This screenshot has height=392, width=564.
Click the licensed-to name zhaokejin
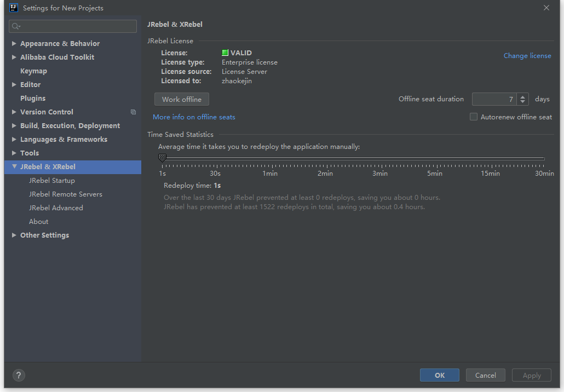tap(237, 81)
